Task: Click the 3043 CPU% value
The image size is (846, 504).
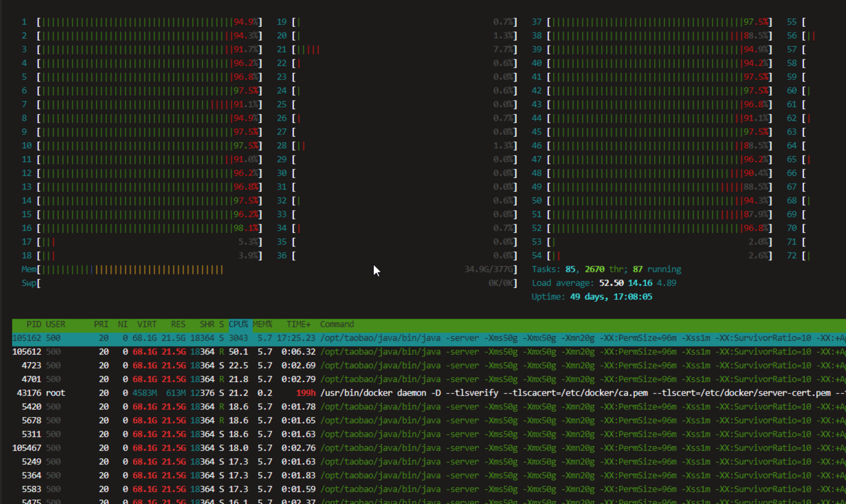Action: point(238,338)
